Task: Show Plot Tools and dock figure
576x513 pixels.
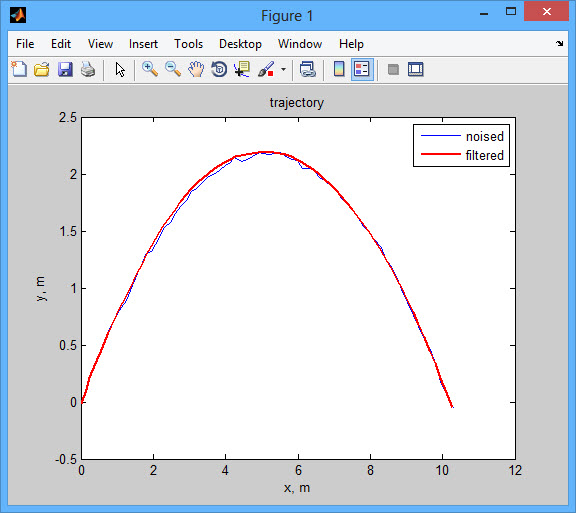Action: click(x=416, y=69)
